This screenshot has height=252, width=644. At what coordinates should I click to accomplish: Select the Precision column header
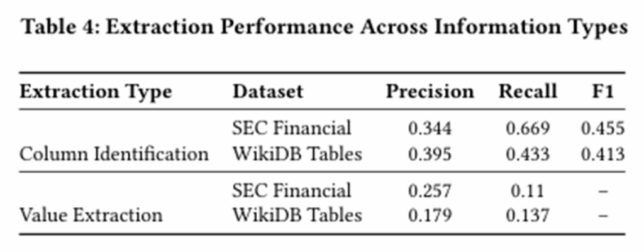[430, 92]
